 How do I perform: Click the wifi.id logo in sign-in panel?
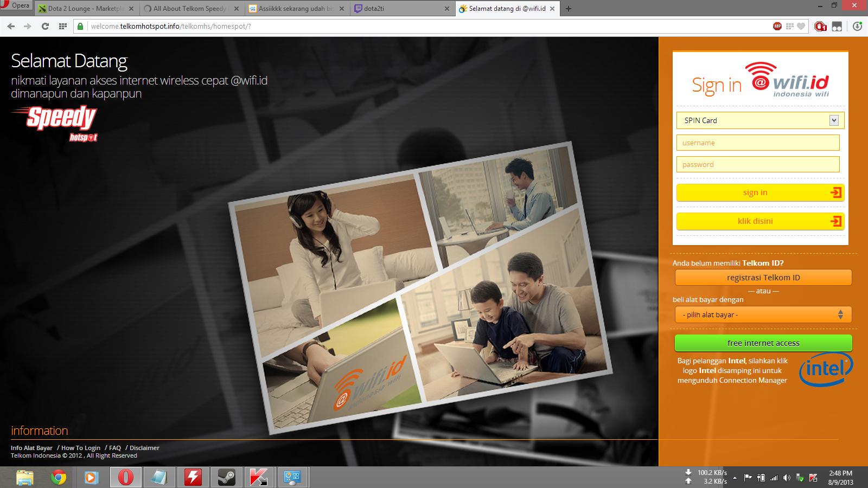(787, 80)
